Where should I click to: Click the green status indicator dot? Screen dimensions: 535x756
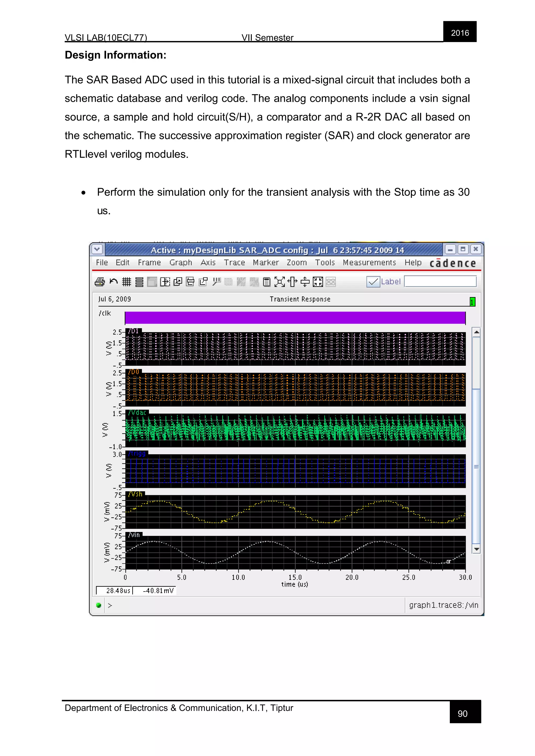click(x=98, y=605)
